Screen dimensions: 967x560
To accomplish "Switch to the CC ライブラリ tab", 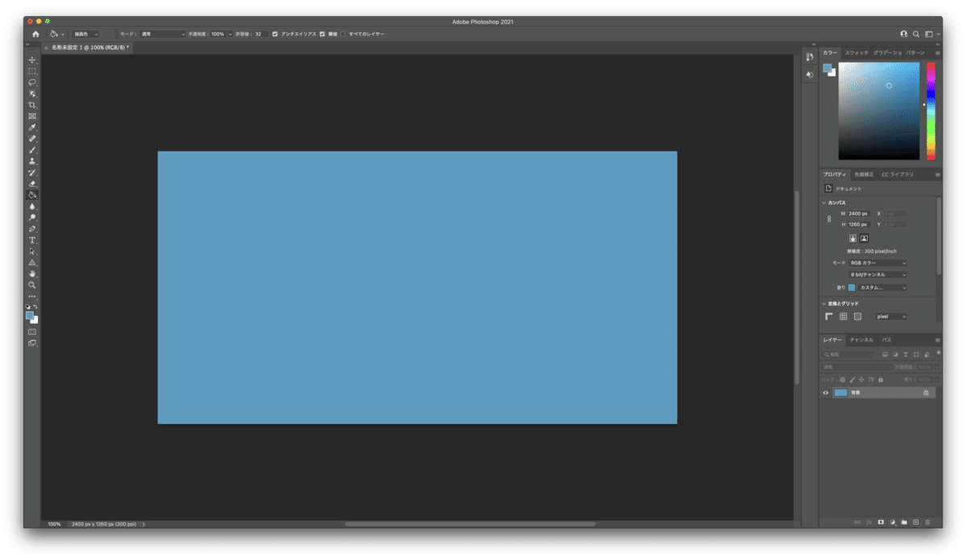I will point(897,175).
